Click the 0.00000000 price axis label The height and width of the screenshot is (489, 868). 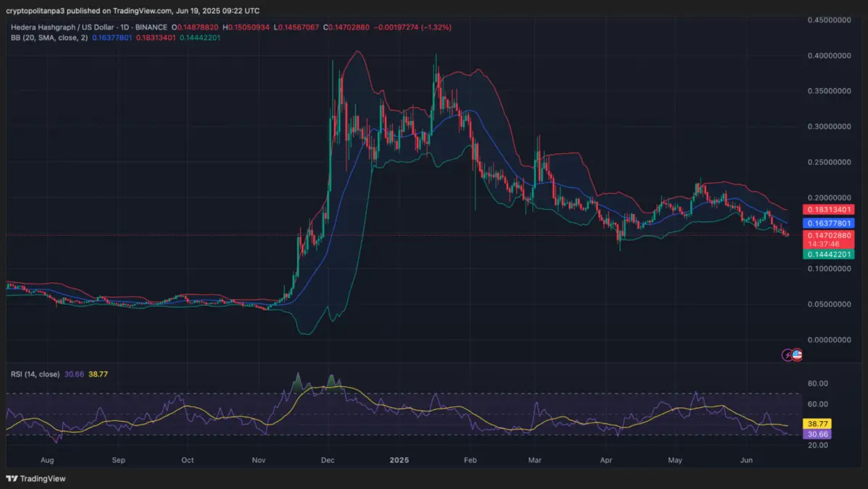830,339
